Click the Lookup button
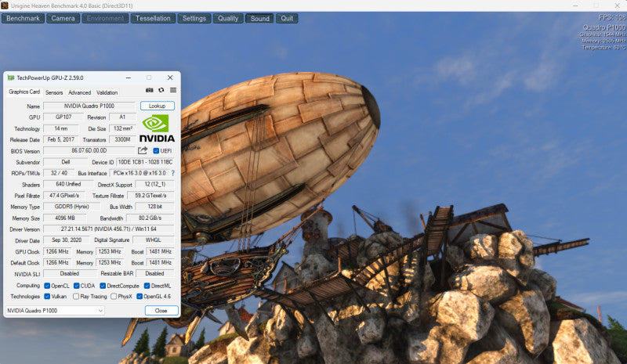Image resolution: width=627 pixels, height=364 pixels. point(158,106)
